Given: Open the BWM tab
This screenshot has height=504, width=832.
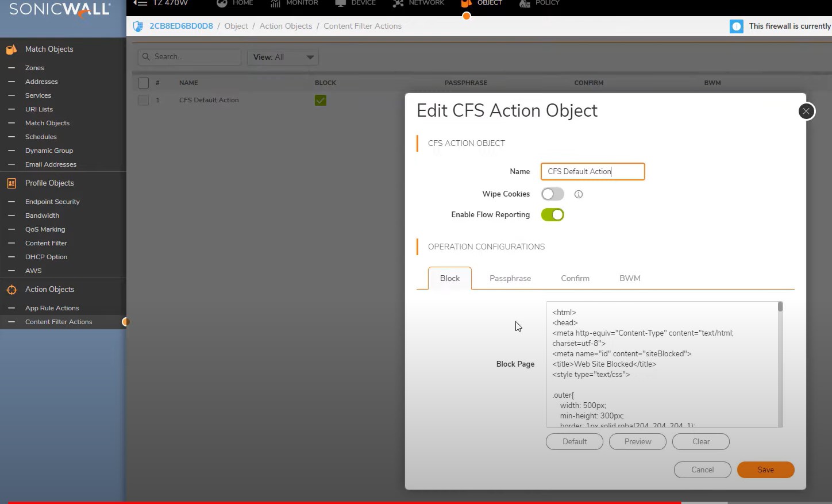Looking at the screenshot, I should (x=629, y=278).
